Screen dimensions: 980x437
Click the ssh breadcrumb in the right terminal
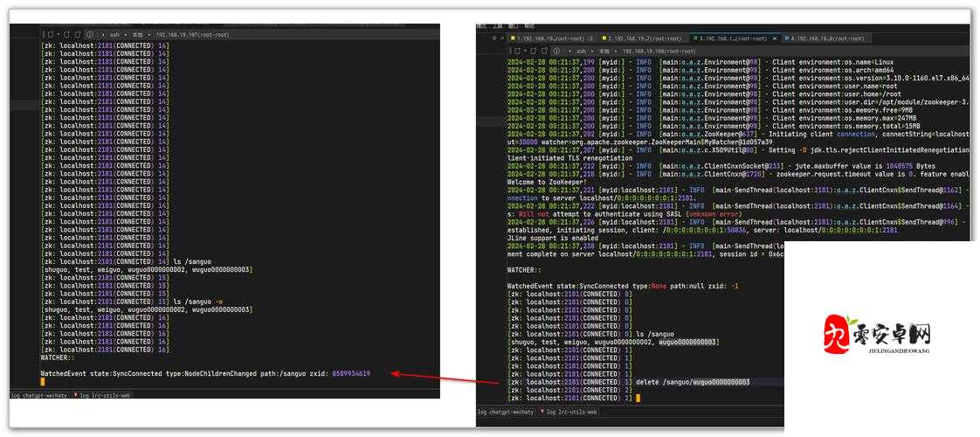coord(582,52)
